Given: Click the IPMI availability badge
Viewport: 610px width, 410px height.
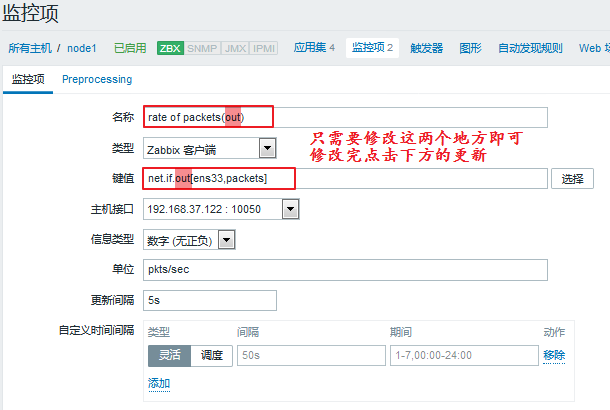Looking at the screenshot, I should pyautogui.click(x=264, y=48).
